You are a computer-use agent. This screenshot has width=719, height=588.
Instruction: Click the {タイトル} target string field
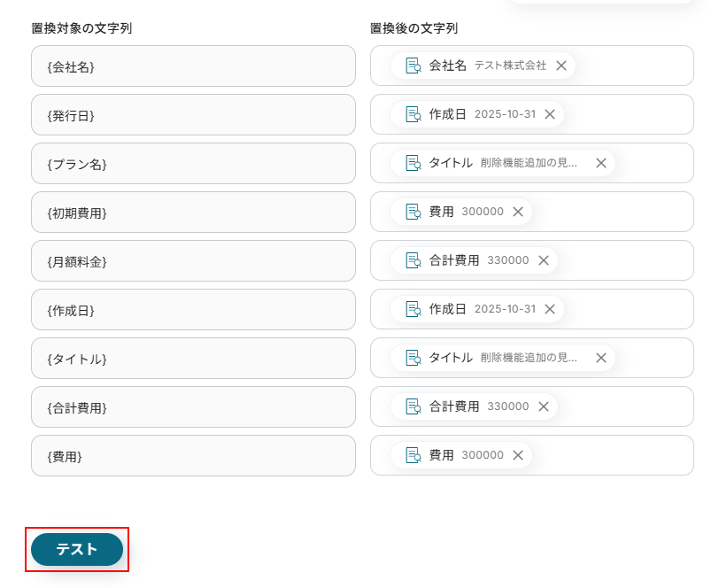click(x=193, y=359)
